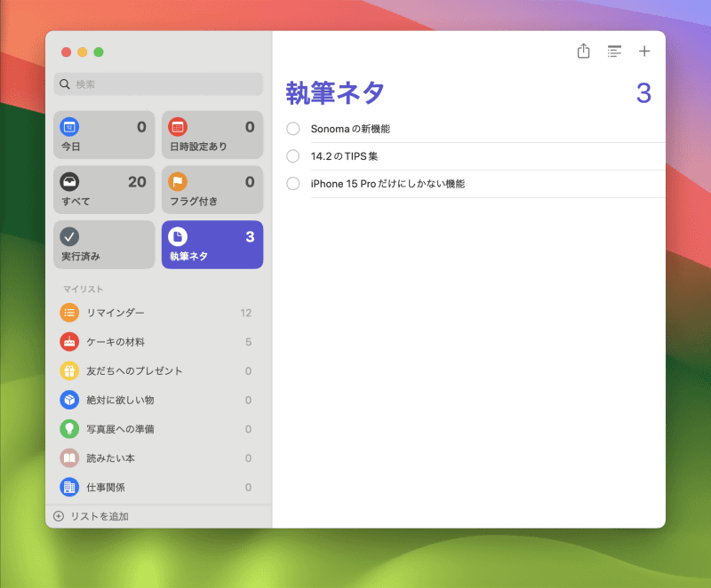This screenshot has height=588, width=711.
Task: Open the すべて smart list card
Action: coord(104,190)
